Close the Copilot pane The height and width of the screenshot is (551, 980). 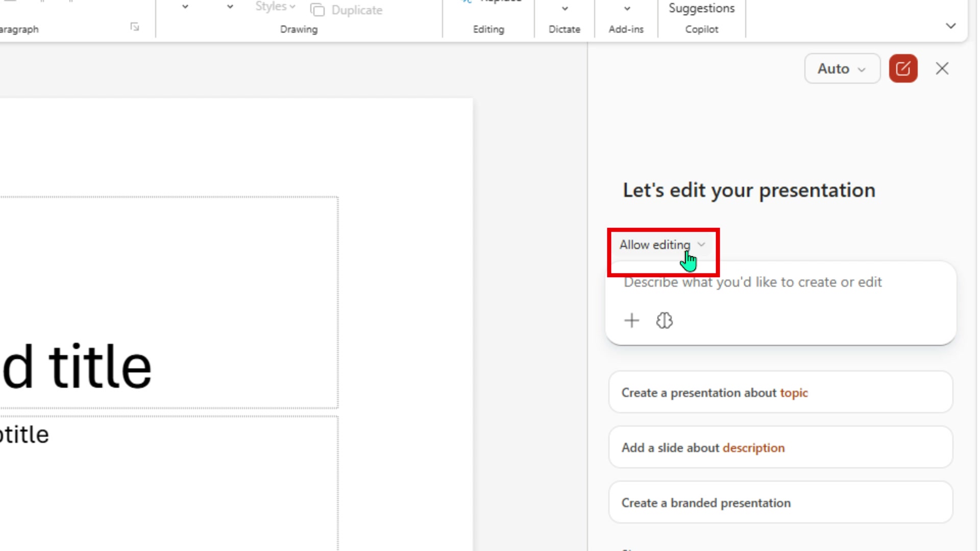(x=942, y=68)
